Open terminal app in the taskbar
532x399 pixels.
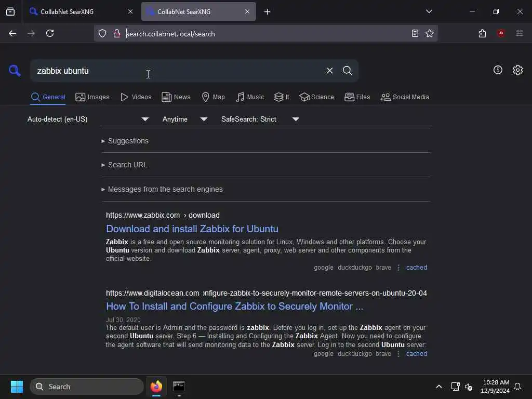coord(179,387)
